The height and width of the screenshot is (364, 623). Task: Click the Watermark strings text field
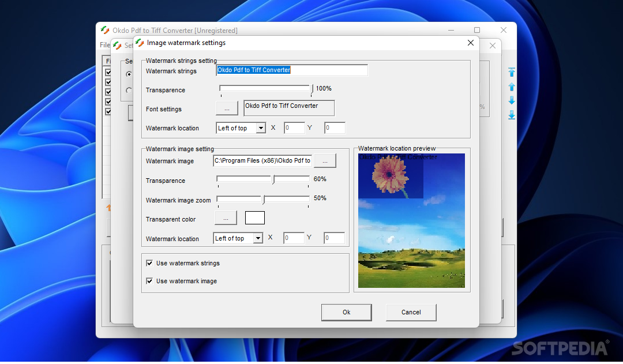[292, 70]
